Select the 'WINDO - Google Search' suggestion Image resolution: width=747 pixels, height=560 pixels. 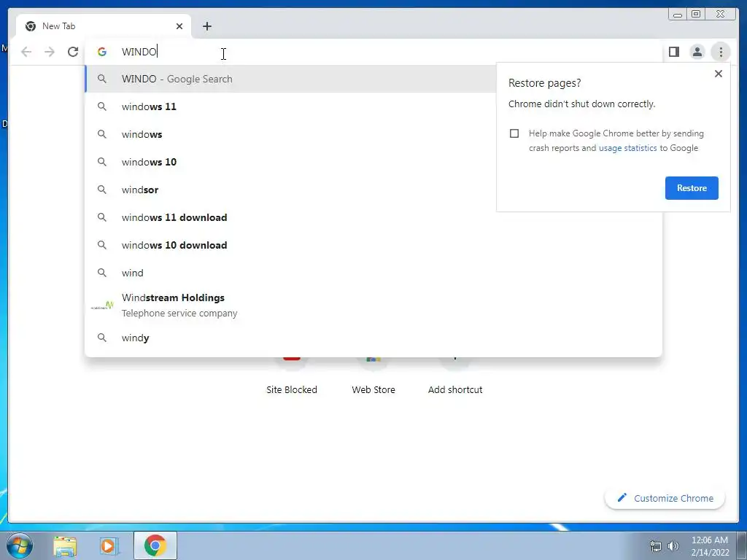pyautogui.click(x=290, y=79)
